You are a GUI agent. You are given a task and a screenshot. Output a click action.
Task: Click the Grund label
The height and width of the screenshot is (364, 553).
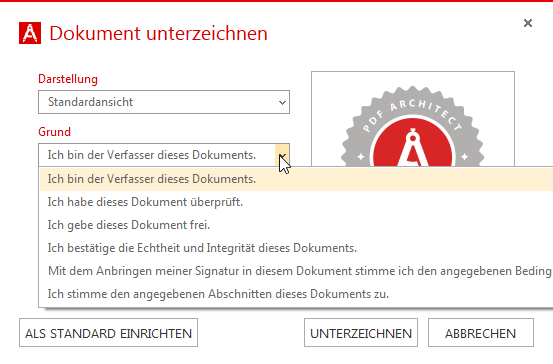click(54, 132)
